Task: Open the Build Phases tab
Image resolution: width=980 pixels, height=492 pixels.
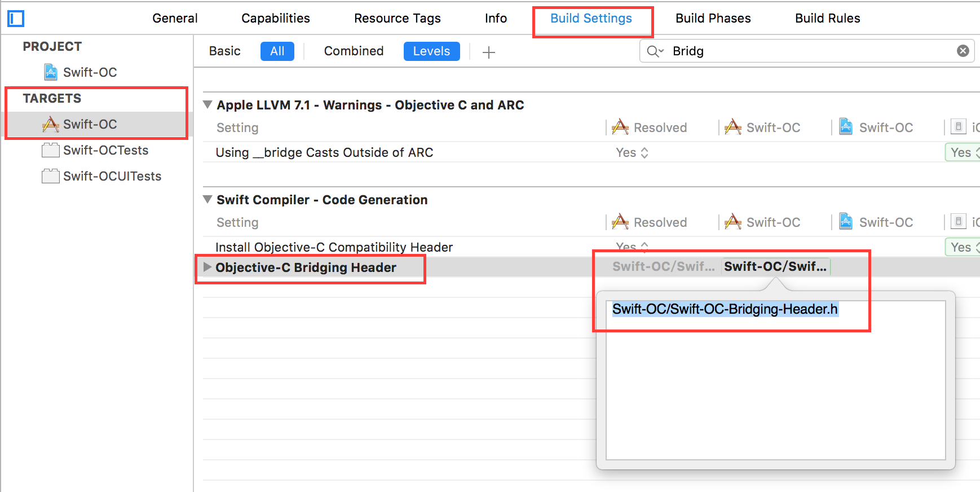Action: tap(713, 18)
